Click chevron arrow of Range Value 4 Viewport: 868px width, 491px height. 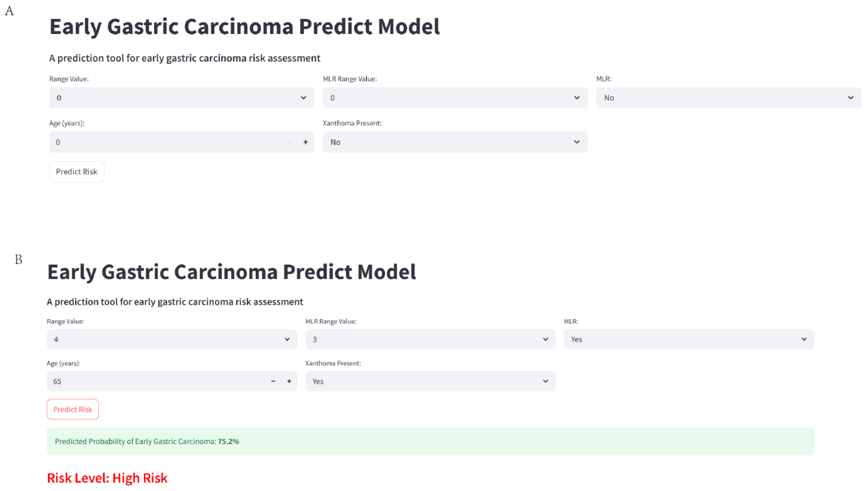tap(287, 339)
